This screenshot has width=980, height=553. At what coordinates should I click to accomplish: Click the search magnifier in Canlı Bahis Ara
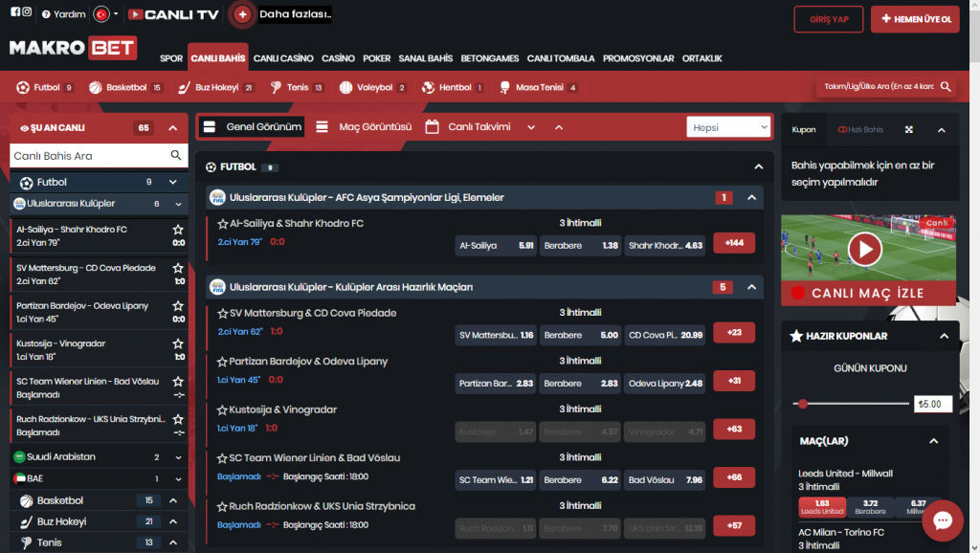point(176,155)
